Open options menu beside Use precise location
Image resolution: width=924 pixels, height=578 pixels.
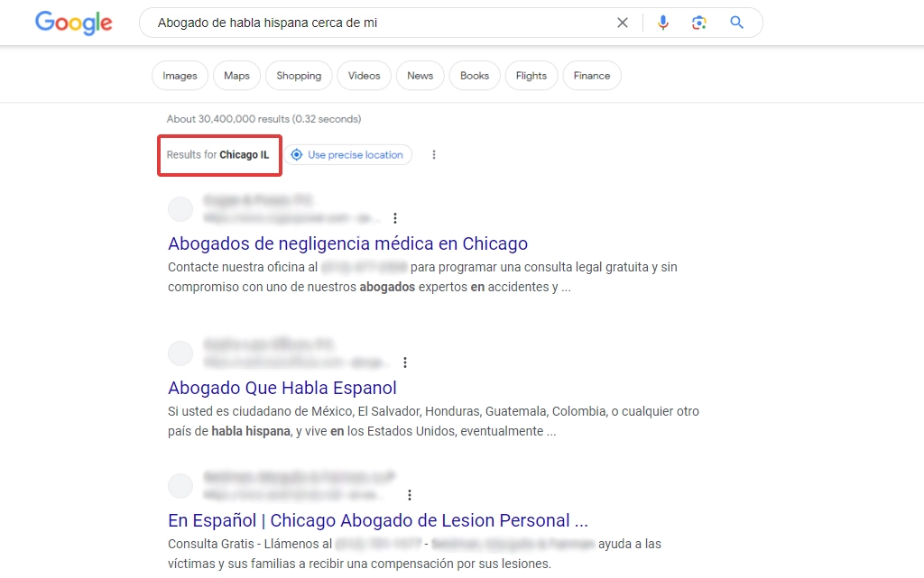[434, 155]
